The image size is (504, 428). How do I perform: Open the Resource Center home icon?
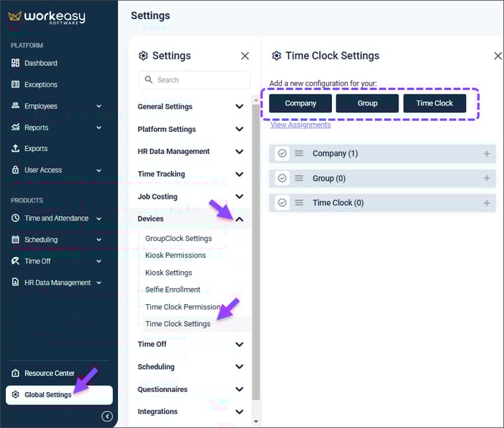[15, 373]
